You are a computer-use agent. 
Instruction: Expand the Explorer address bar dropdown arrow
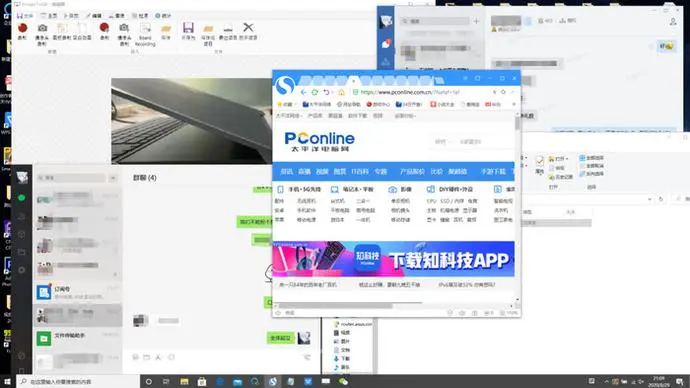click(x=650, y=199)
